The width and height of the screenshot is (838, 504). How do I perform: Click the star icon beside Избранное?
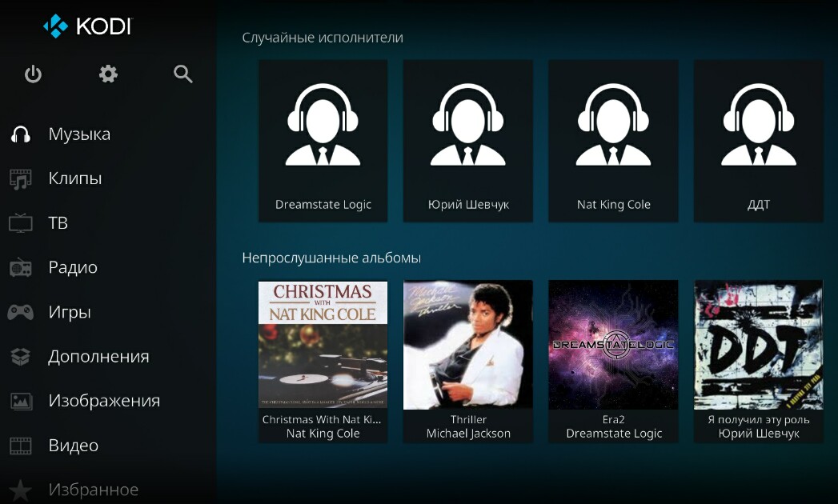click(x=21, y=490)
